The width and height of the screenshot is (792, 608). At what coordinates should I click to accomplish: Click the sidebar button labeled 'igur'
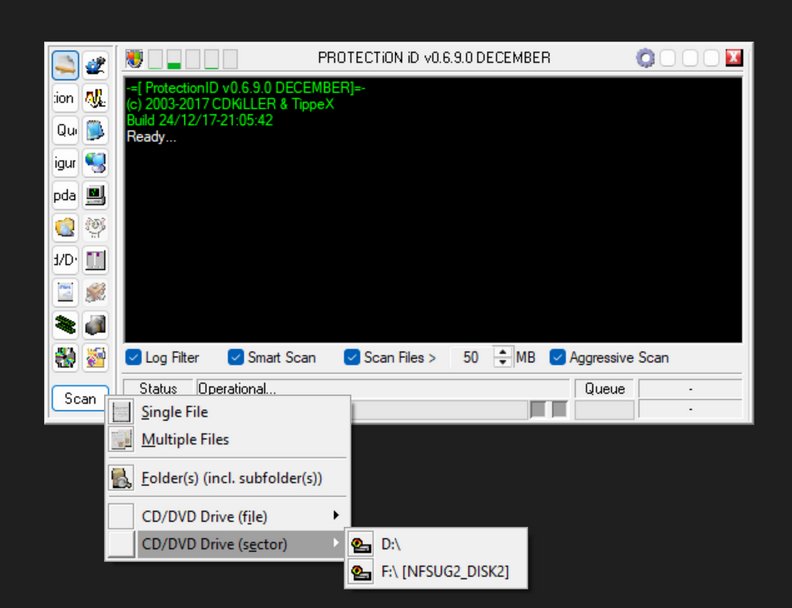click(65, 163)
